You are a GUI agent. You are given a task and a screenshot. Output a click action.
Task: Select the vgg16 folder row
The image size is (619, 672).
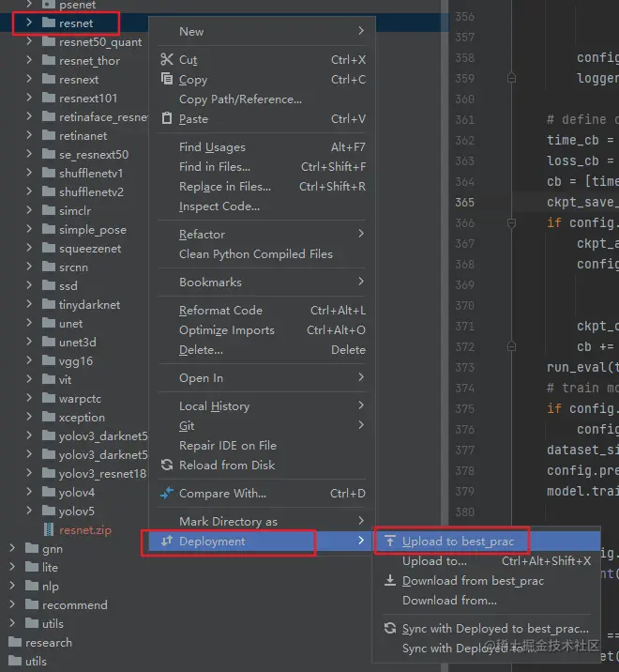pyautogui.click(x=74, y=360)
